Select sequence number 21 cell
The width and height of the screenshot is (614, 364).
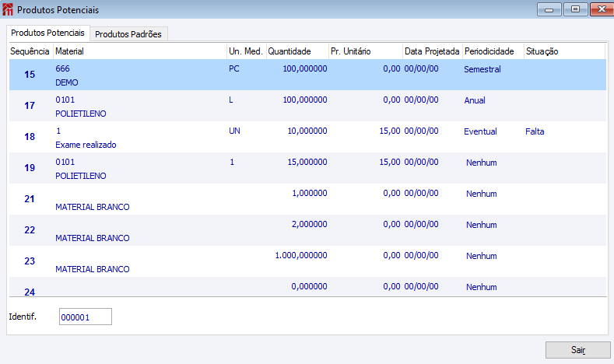[x=30, y=199]
